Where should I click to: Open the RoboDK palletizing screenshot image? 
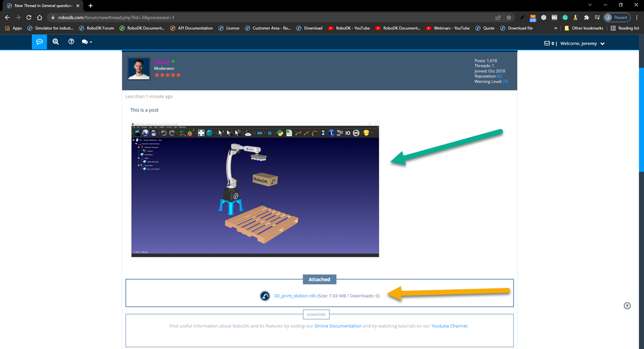tap(255, 190)
